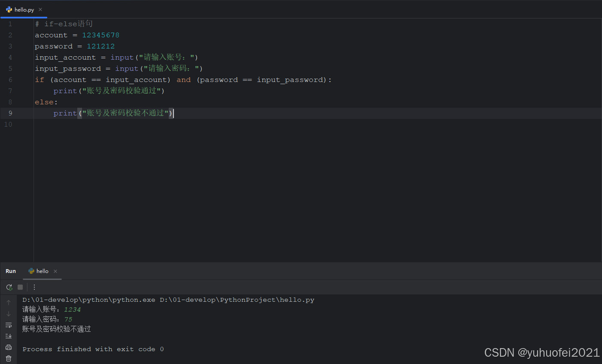
Task: Select the hello.py editor tab
Action: click(x=24, y=9)
